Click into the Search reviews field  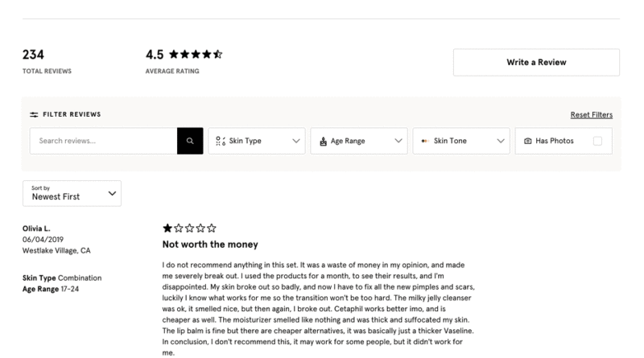[104, 141]
